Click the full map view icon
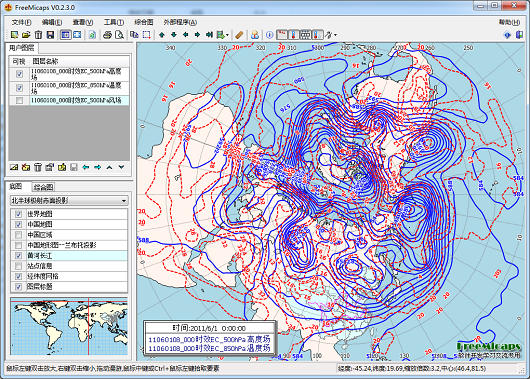The image size is (530, 379). (77, 35)
